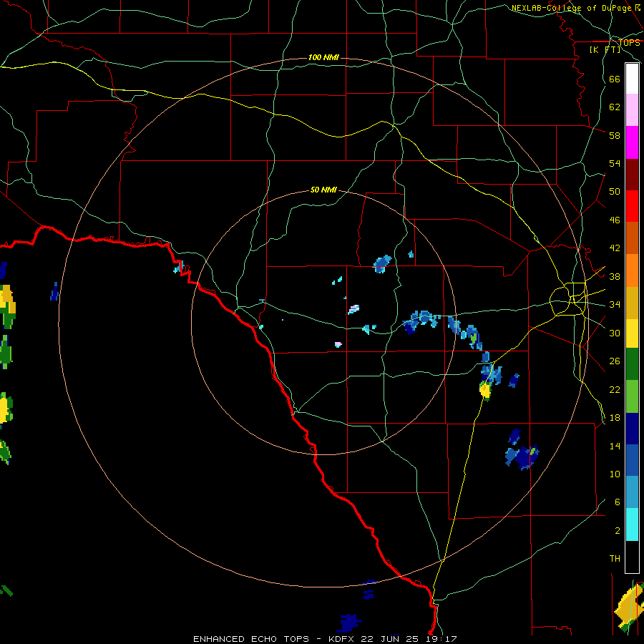This screenshot has height=644, width=644.
Task: Click the legend value "22"
Action: pyautogui.click(x=615, y=389)
